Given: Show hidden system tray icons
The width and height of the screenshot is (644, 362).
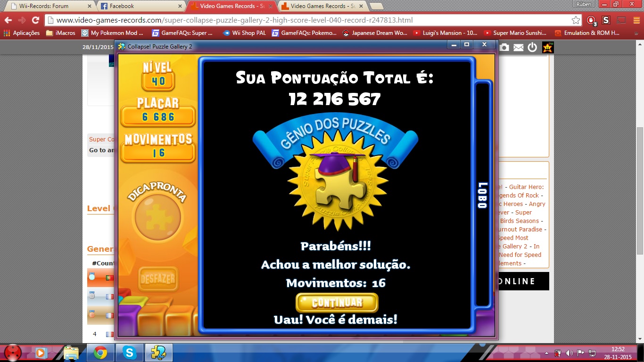Looking at the screenshot, I should pyautogui.click(x=547, y=353).
